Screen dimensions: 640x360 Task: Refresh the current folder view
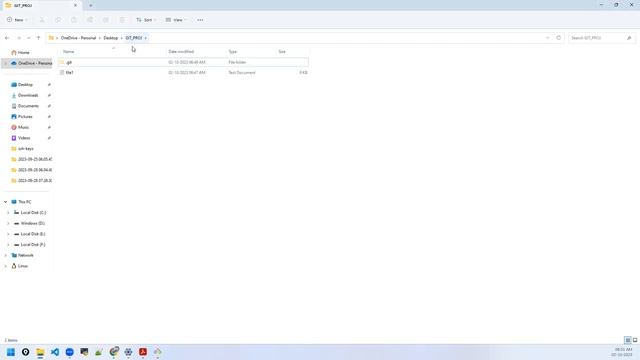pos(559,38)
